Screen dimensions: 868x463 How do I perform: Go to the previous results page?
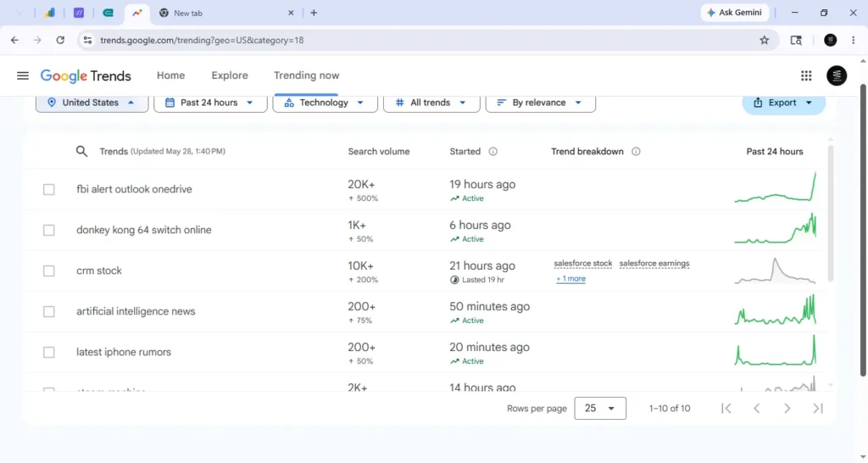pos(756,409)
